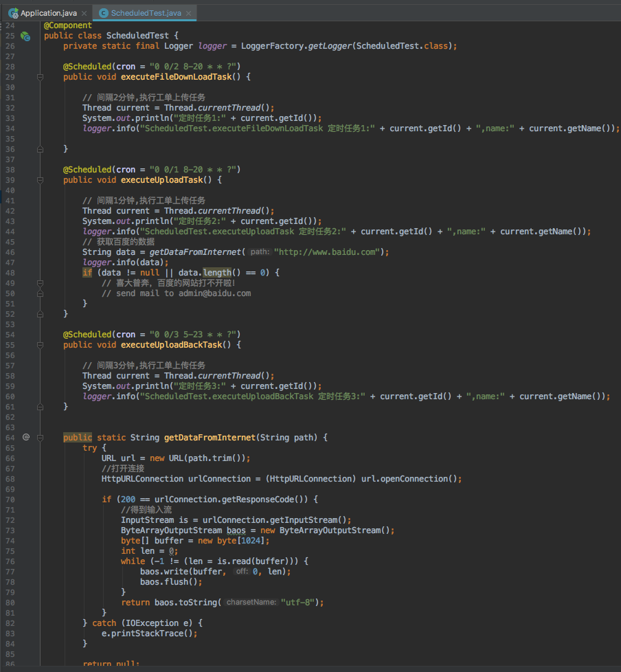The height and width of the screenshot is (672, 621).
Task: Toggle folding of the executeUploadTask method
Action: tap(40, 179)
